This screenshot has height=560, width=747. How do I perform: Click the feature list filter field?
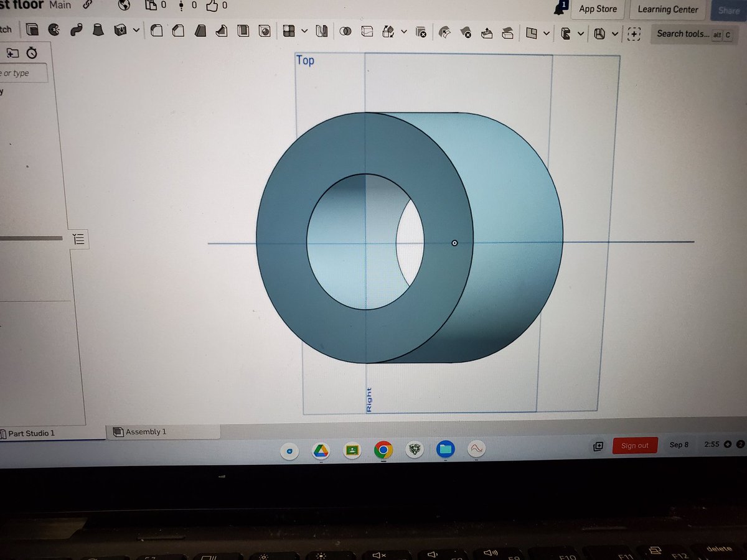(x=23, y=73)
